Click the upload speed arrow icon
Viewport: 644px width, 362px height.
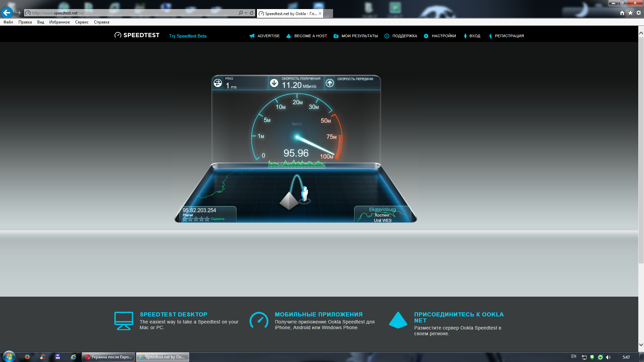coord(330,83)
